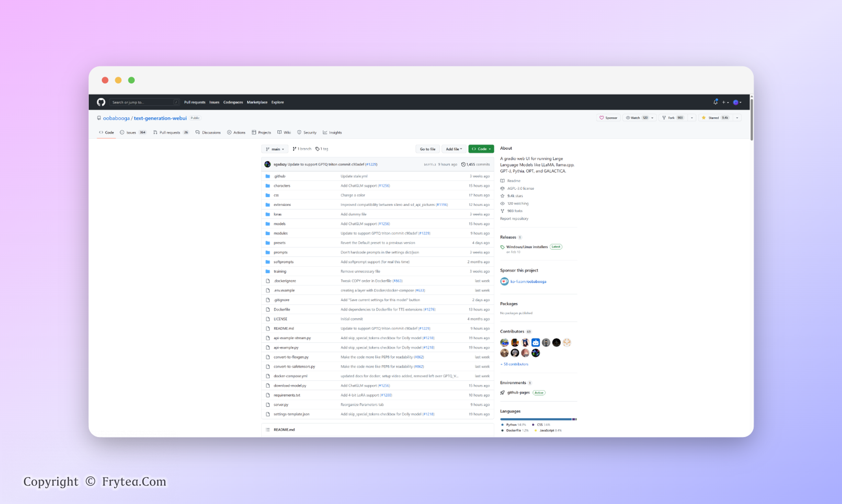
Task: Click the GitHub Octocat logo
Action: point(101,102)
